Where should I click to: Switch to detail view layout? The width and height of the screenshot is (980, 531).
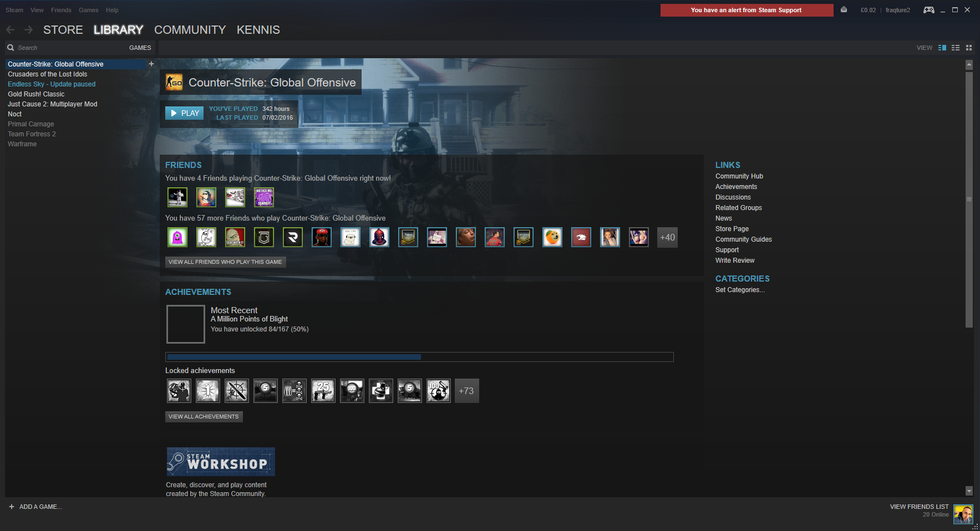tap(942, 48)
